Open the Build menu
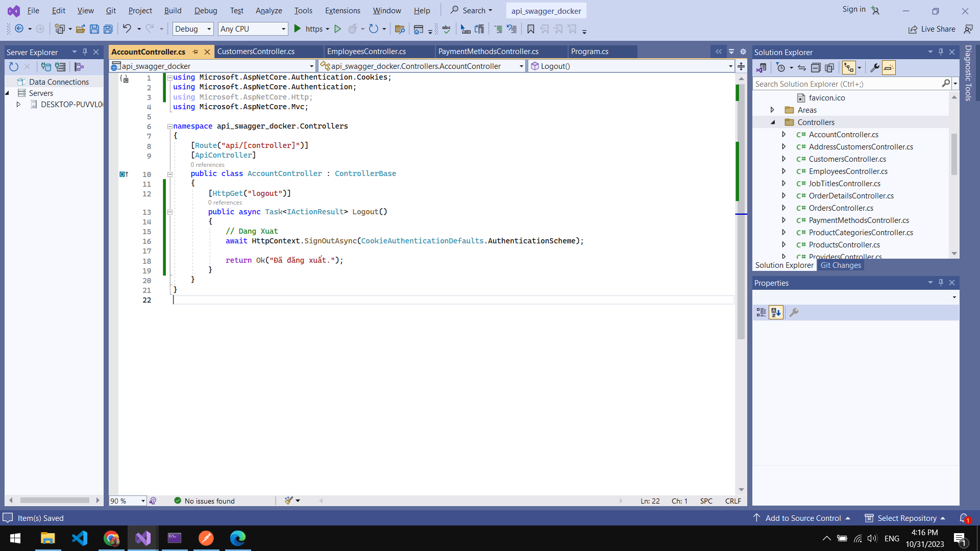The width and height of the screenshot is (980, 551). point(173,10)
